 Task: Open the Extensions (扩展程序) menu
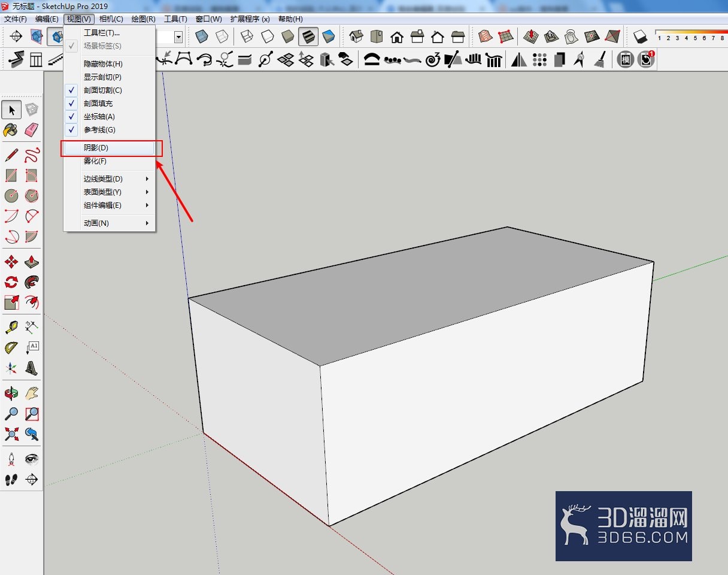250,19
